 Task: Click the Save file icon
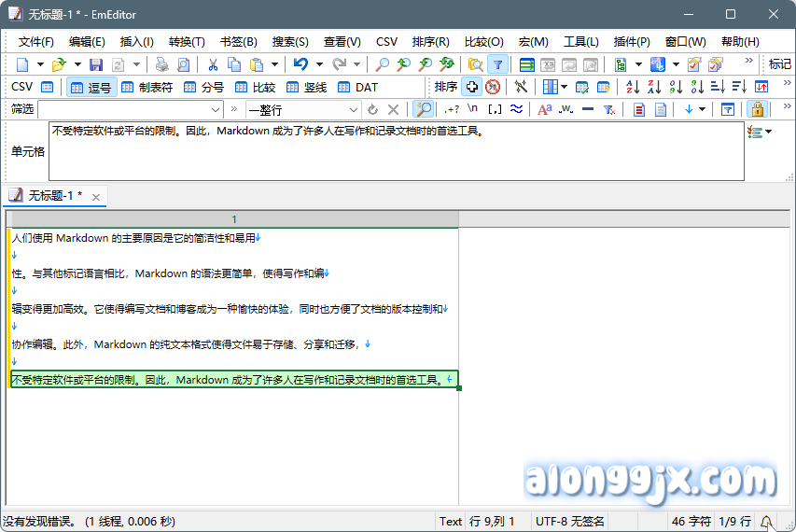(x=95, y=64)
